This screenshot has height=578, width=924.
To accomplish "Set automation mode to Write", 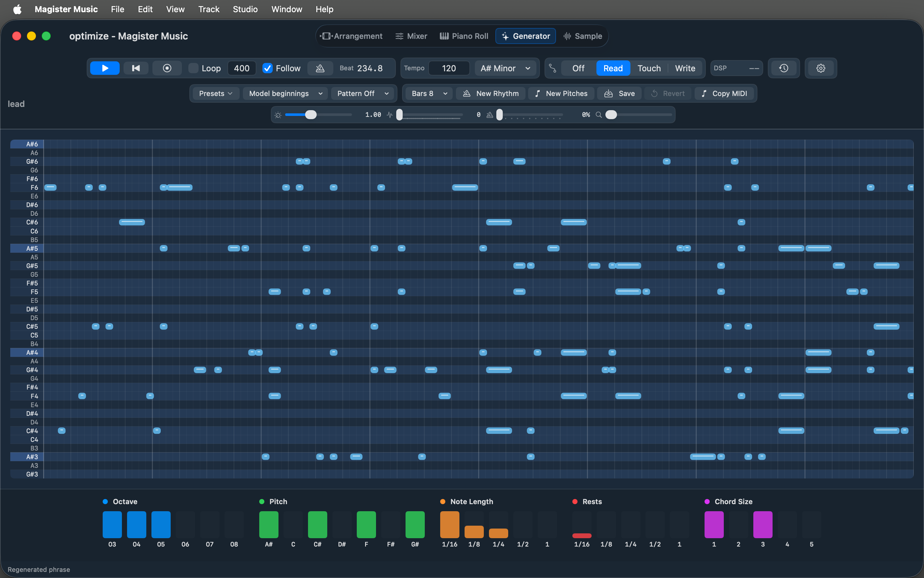I will click(685, 68).
